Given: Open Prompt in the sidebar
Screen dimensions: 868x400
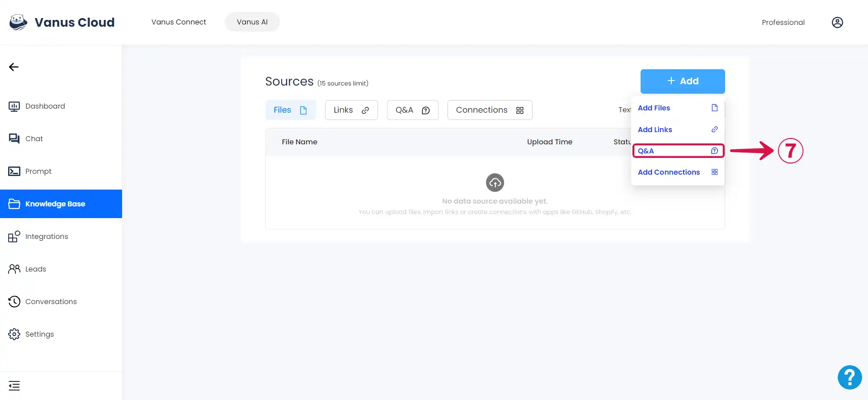Looking at the screenshot, I should pos(61,171).
